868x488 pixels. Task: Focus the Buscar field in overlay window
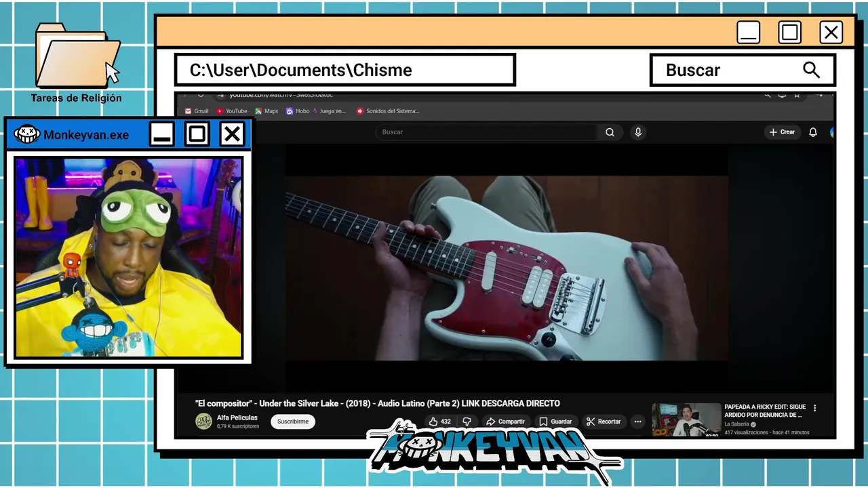click(x=743, y=70)
